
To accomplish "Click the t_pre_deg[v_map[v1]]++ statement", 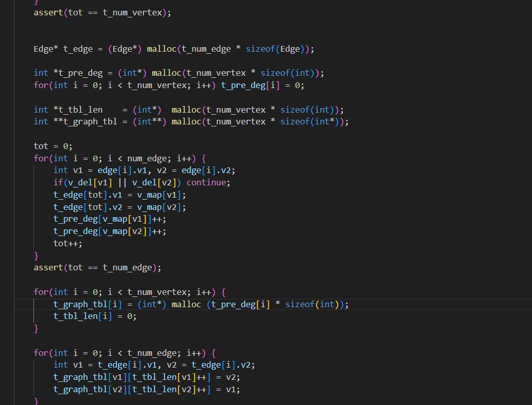I will coord(110,219).
